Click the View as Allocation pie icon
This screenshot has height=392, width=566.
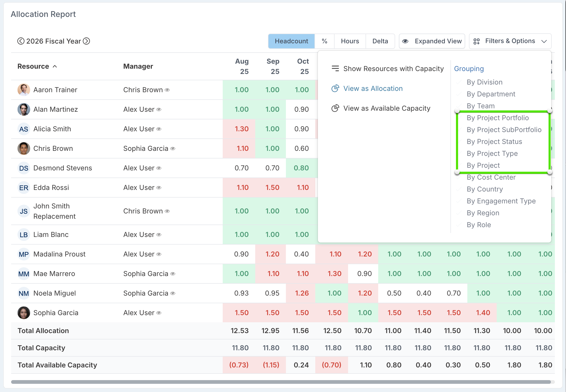335,88
